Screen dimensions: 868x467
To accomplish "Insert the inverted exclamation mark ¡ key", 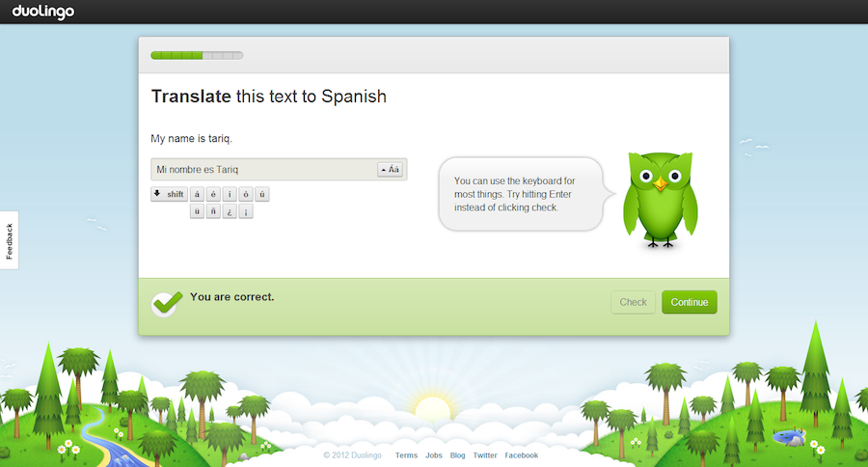I will 246,211.
